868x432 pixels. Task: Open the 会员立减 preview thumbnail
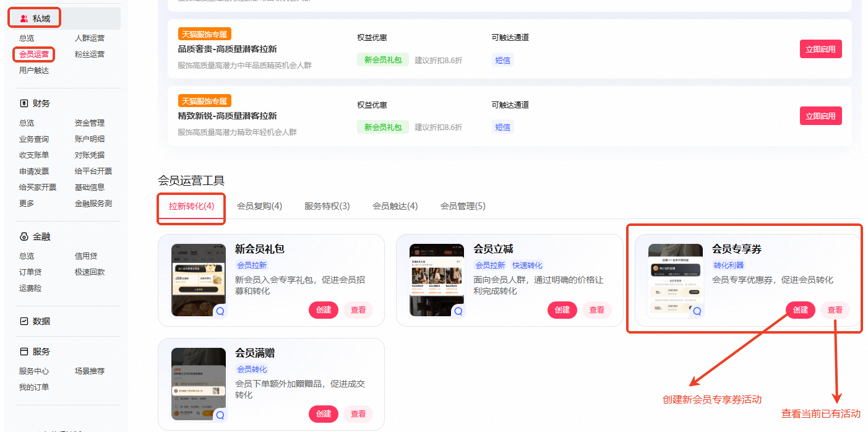437,280
